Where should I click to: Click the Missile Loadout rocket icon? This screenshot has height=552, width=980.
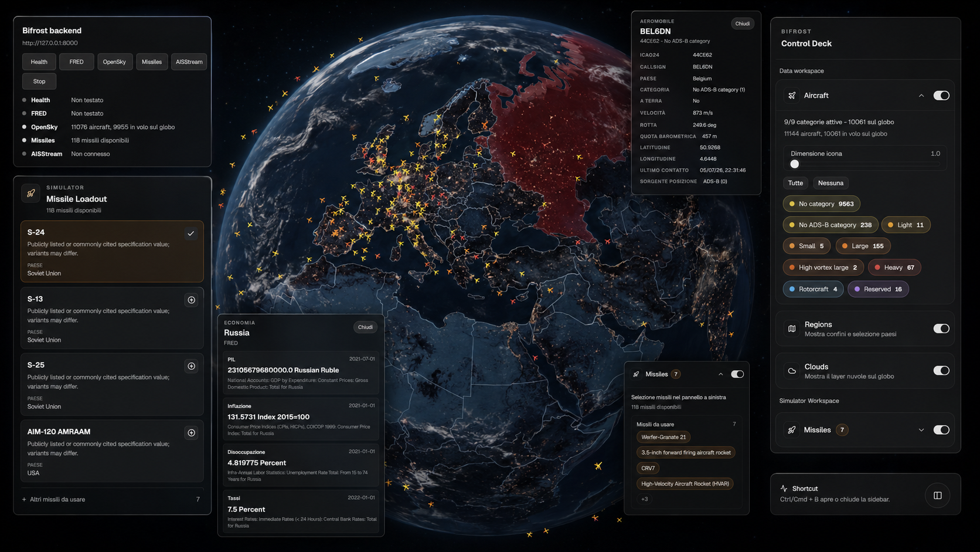(x=31, y=193)
